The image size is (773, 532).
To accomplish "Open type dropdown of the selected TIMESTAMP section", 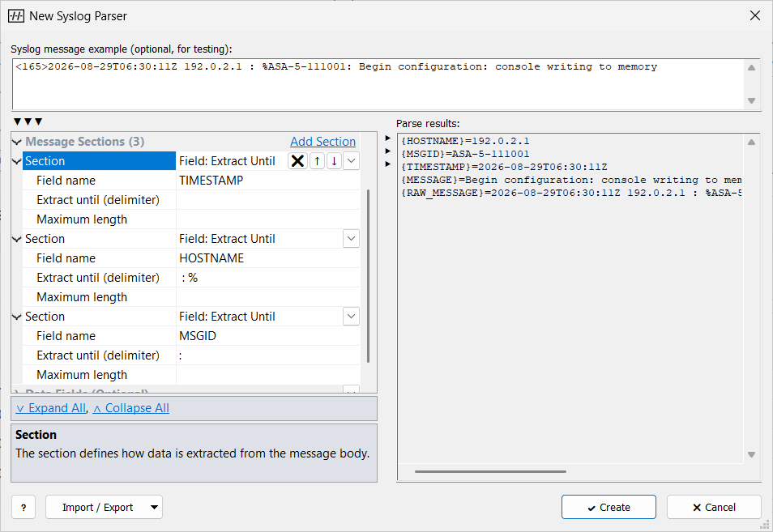I will click(351, 161).
